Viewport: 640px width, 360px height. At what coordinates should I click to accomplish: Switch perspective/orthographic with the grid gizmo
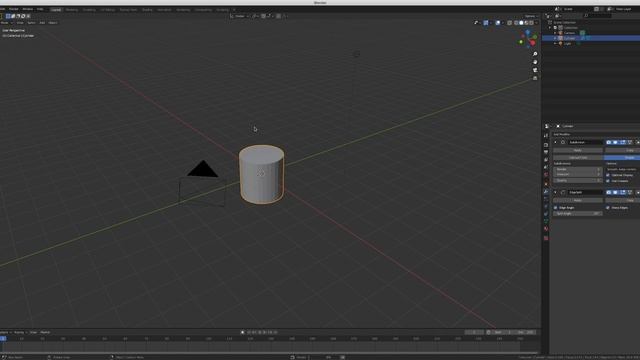coord(535,78)
